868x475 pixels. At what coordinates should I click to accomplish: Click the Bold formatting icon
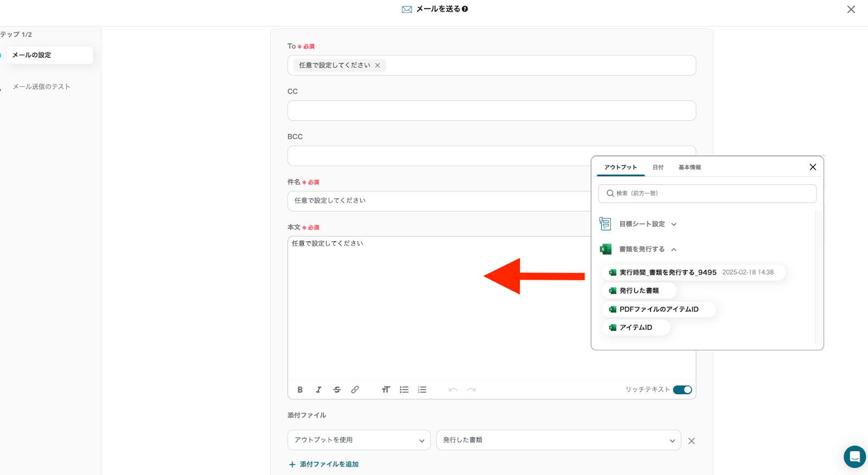pos(300,390)
